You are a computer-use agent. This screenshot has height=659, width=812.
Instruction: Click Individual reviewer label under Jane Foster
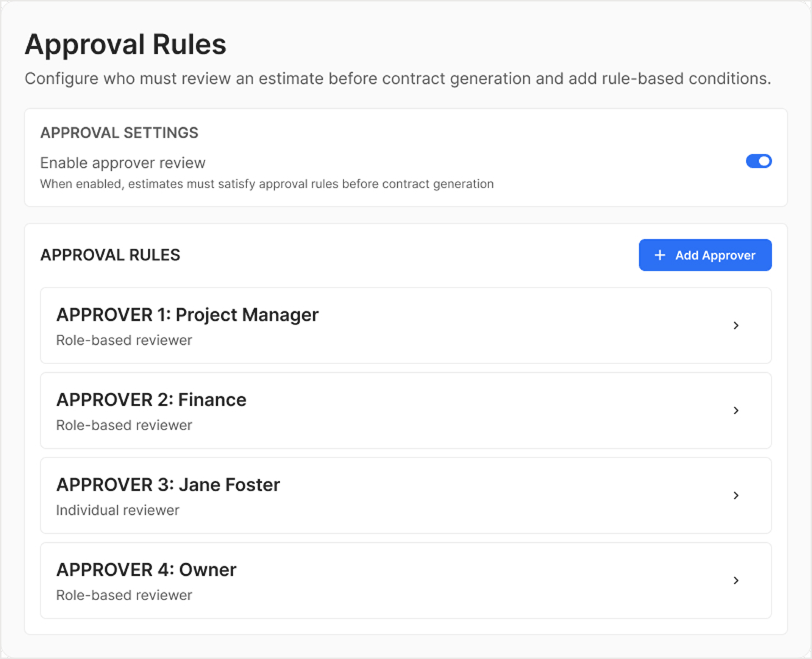point(118,510)
